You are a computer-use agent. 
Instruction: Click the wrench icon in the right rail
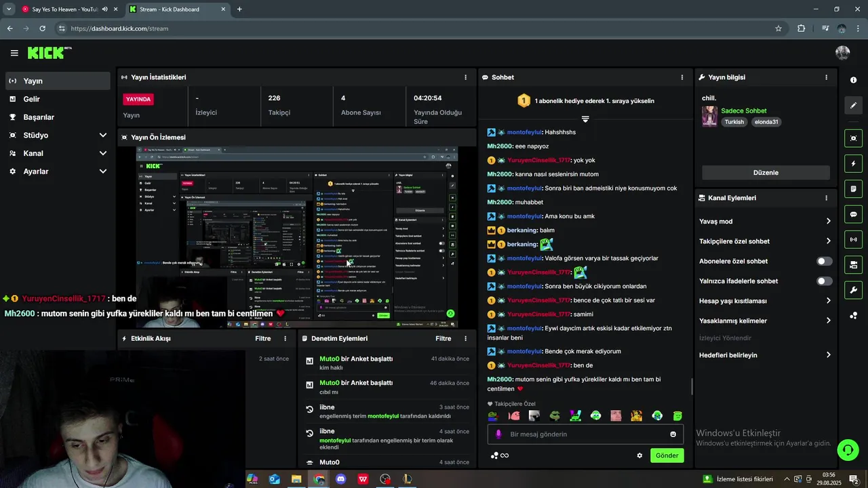tap(853, 290)
